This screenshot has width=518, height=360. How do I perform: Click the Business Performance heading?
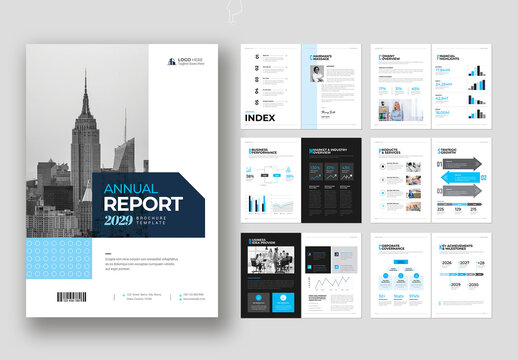263,151
